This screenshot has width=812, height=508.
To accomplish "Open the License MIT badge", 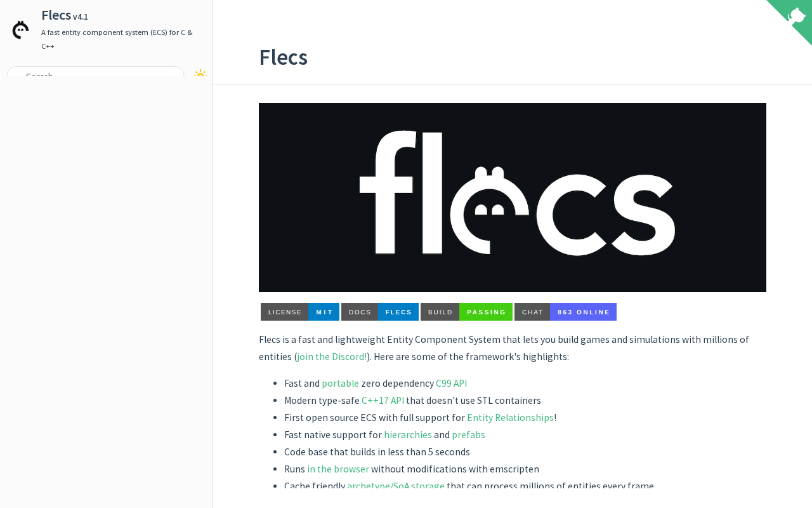I will [300, 312].
